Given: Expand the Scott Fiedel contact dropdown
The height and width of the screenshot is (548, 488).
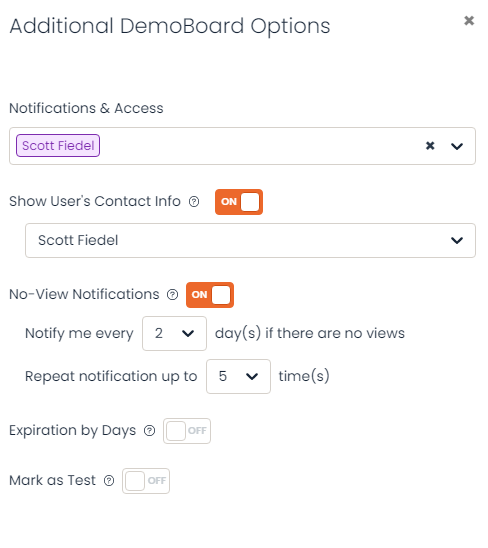Looking at the screenshot, I should (250, 240).
